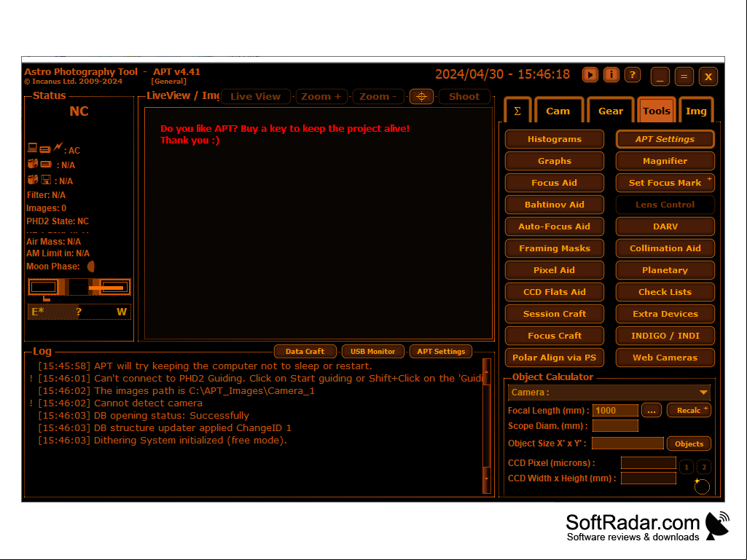Open Framing Masks

(x=555, y=248)
